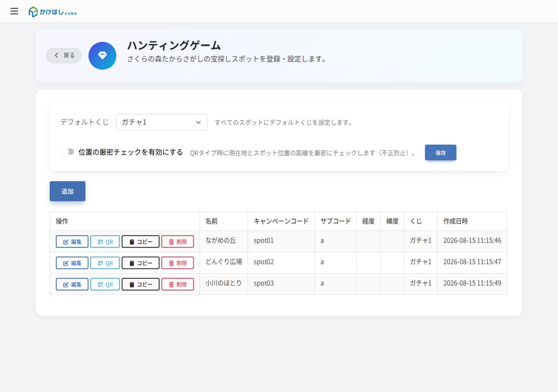558x392 pixels.
Task: Click the name cell どんぐり広場
Action: coord(224,262)
